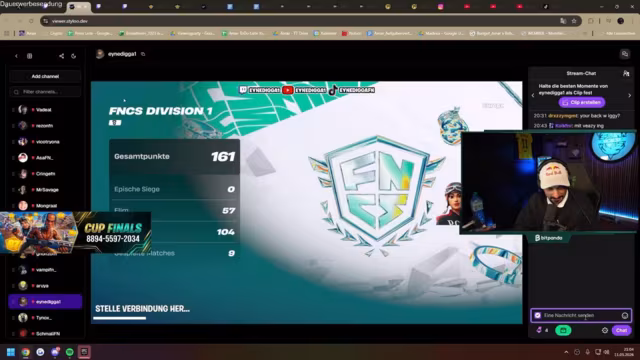Screen dimensions: 640x360
Task: Open the Windows Start menu
Action: click(x=11, y=352)
